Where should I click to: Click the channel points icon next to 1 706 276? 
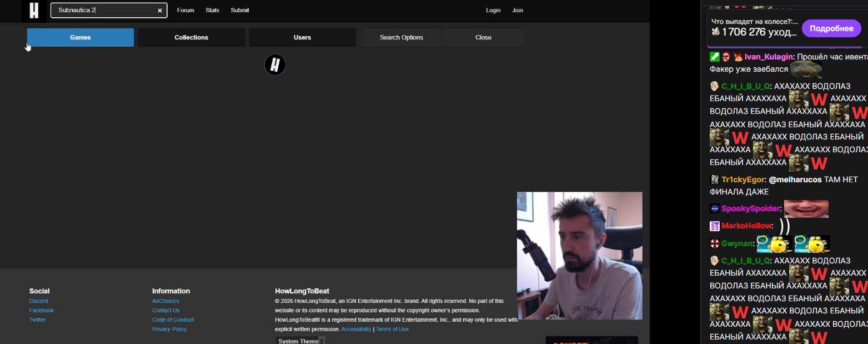click(x=716, y=32)
